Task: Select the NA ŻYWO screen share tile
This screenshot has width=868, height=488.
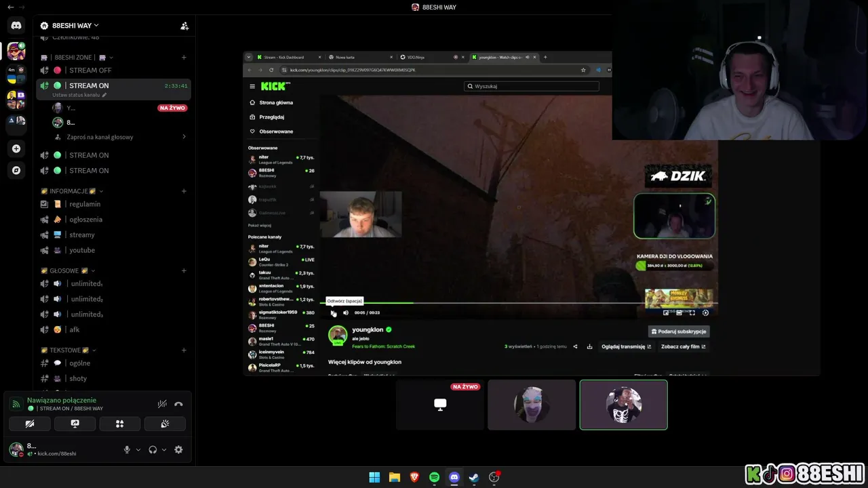Action: point(440,405)
